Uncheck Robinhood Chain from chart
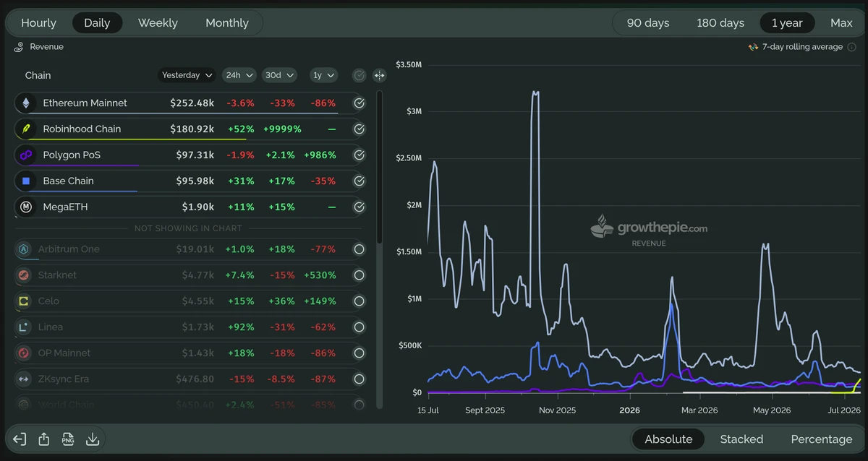Image resolution: width=868 pixels, height=461 pixels. pos(359,129)
